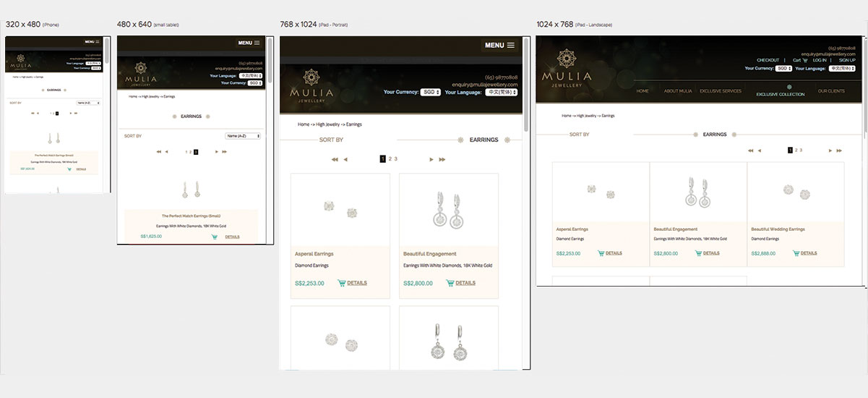Click High Jewelry breadcrumb in iPad Portrait preview
This screenshot has width=868, height=398.
[x=327, y=124]
